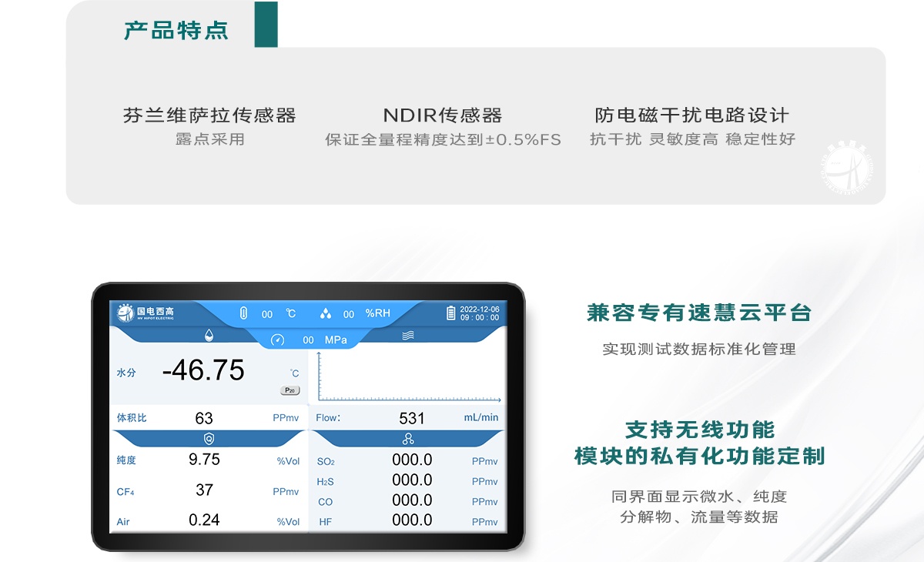
Task: Tap the thermometer temperature icon
Action: [244, 313]
